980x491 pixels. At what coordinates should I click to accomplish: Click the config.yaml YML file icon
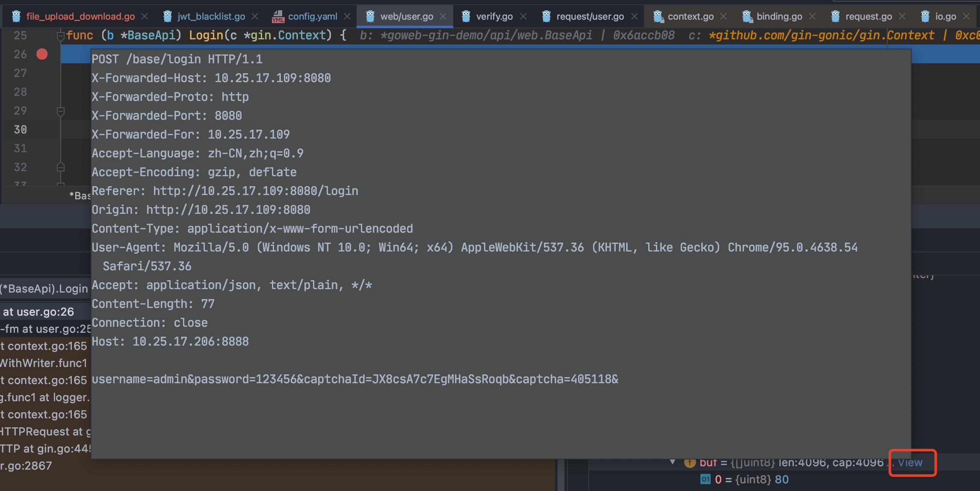click(278, 17)
